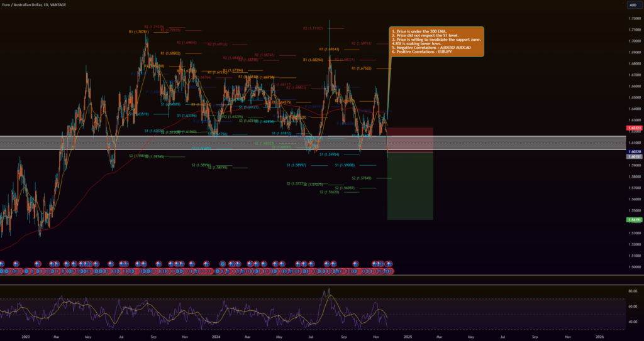Viewport: 644px width, 341px height.
Task: Click the red 1.62323 stop-loss price label
Action: point(635,127)
